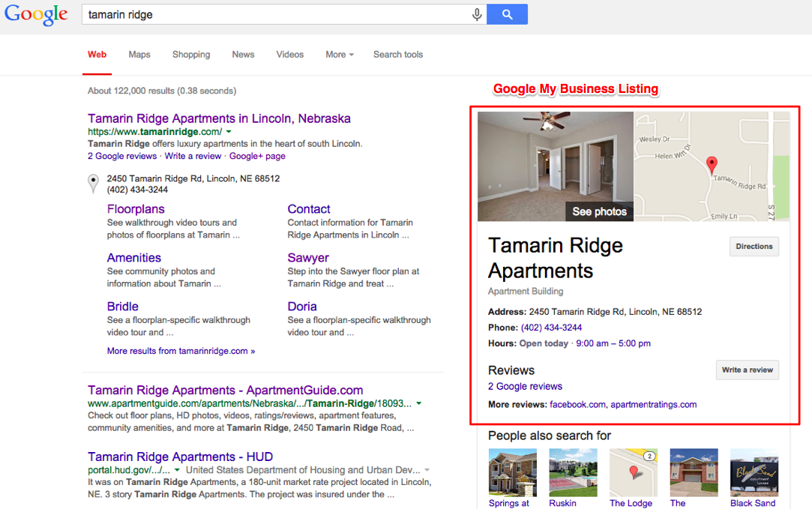Viewport: 812px width, 509px height.
Task: Expand arrow next to tamarinridge.com URL
Action: [229, 132]
